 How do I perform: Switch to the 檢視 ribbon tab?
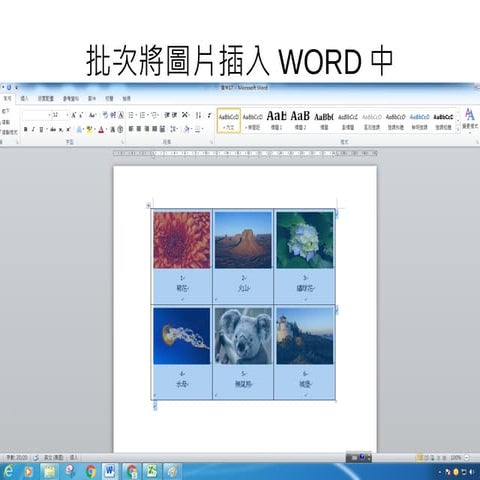[126, 99]
